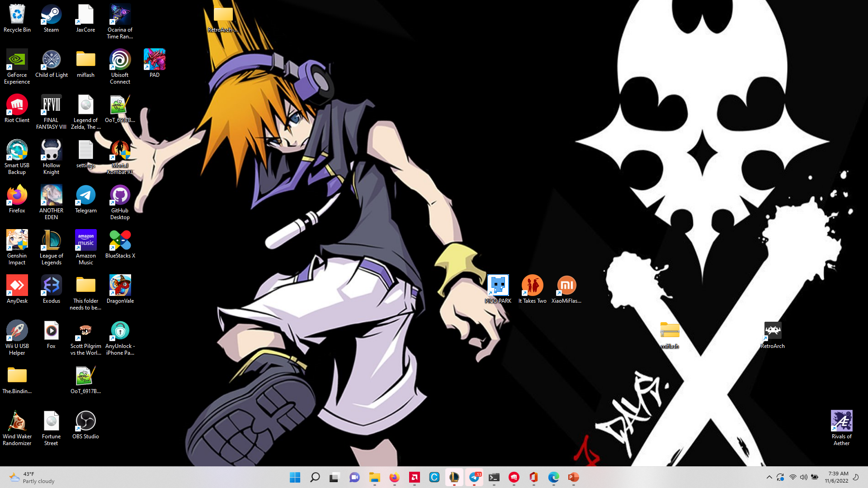
Task: Open File Explorer from the taskbar
Action: point(375,477)
